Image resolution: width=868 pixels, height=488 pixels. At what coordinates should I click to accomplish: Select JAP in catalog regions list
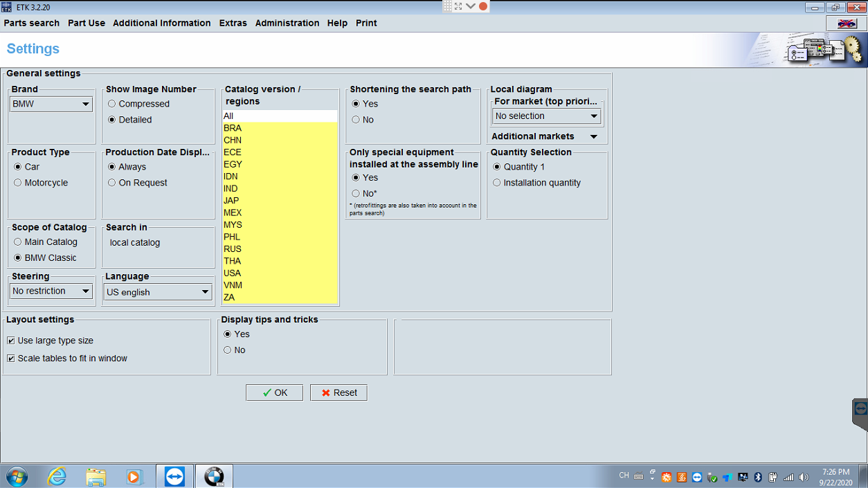[x=280, y=201]
